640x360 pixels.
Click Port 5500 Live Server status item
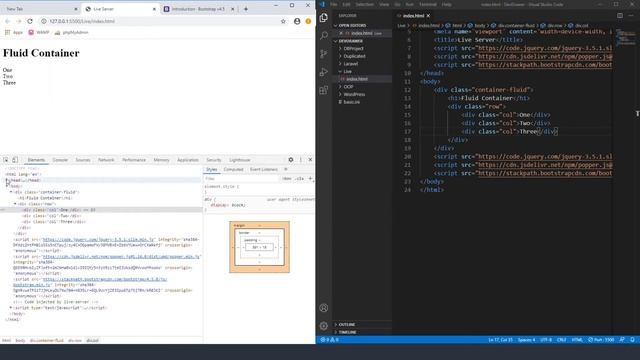(x=601, y=340)
